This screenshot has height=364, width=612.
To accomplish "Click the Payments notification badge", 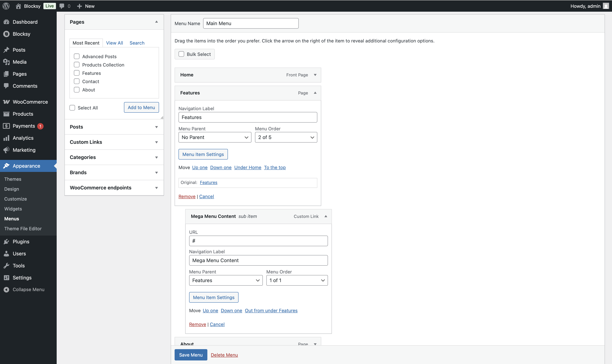I will 40,126.
